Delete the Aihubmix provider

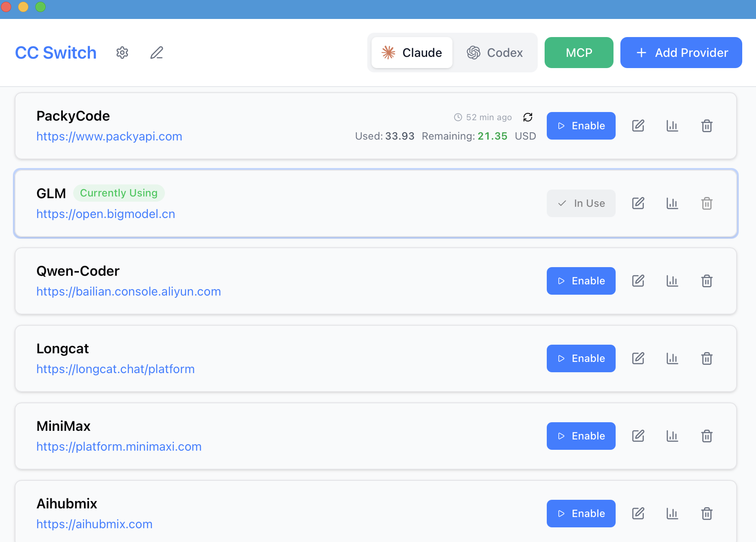706,513
